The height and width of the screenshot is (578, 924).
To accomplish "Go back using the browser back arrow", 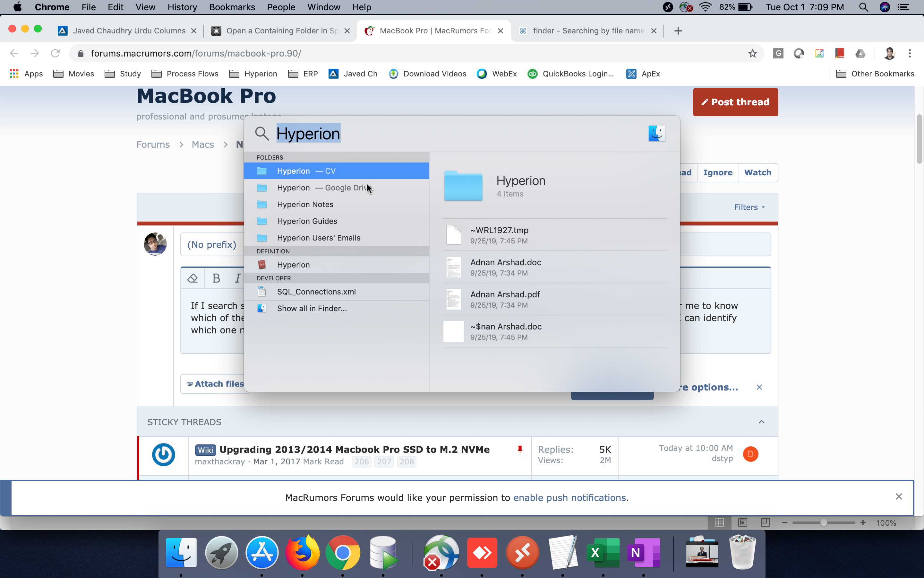I will coord(14,53).
